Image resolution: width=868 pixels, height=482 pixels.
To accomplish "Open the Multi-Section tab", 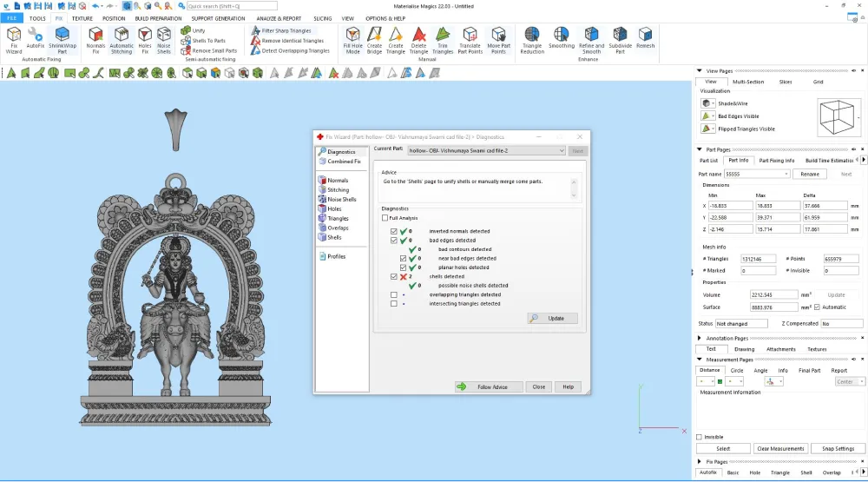I will [x=748, y=82].
